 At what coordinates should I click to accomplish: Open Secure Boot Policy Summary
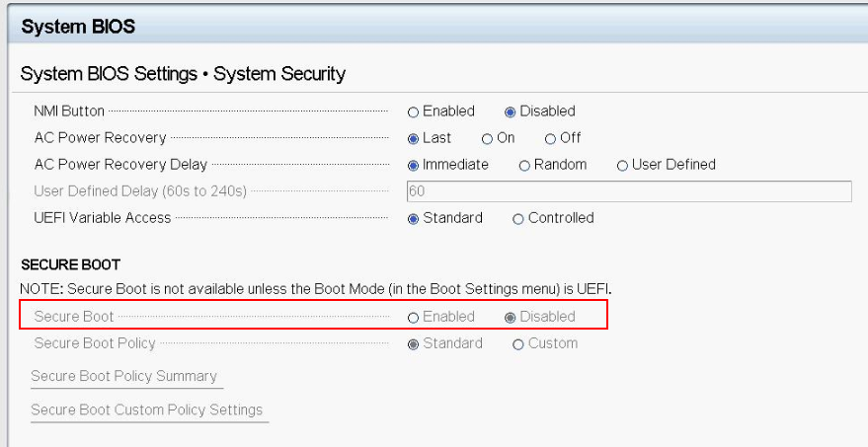point(123,376)
